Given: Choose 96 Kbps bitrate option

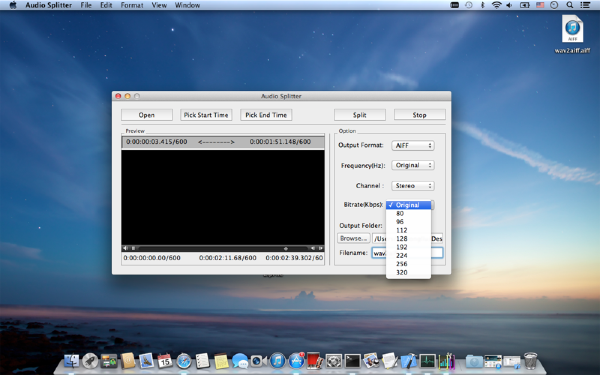Looking at the screenshot, I should 408,222.
